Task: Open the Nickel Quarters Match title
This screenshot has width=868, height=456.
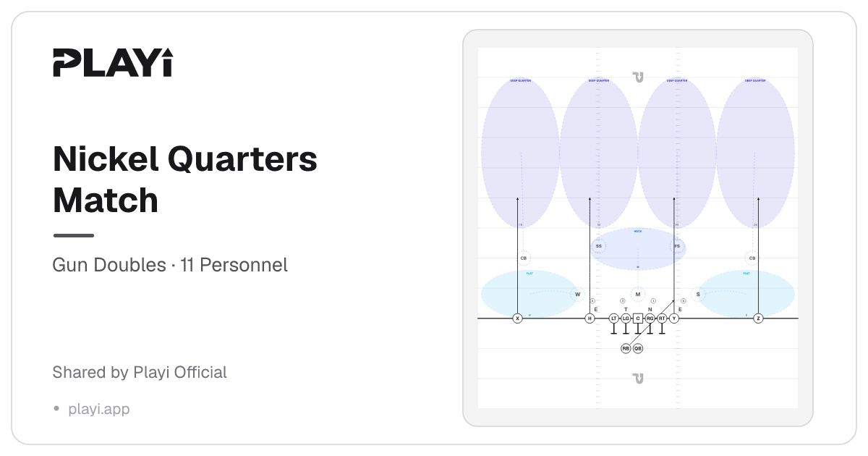Action: coord(185,179)
